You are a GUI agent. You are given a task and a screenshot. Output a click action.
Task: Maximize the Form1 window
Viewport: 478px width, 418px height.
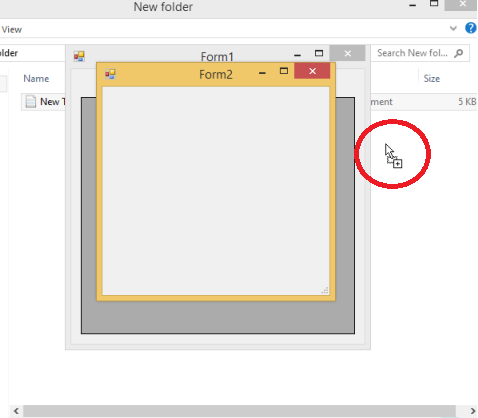click(x=319, y=53)
